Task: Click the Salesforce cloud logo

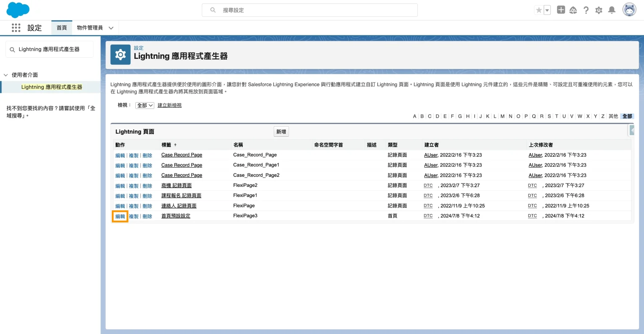Action: tap(18, 10)
